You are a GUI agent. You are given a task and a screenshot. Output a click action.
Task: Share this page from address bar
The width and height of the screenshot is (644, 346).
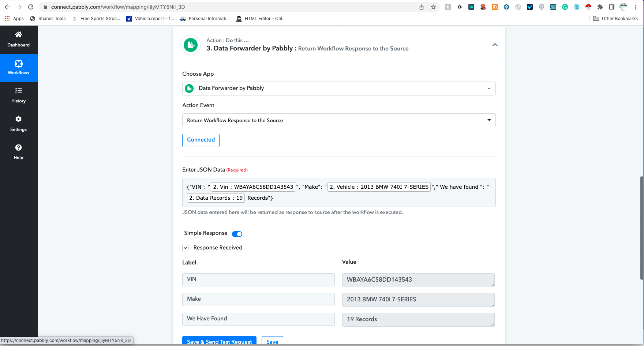[x=422, y=7]
